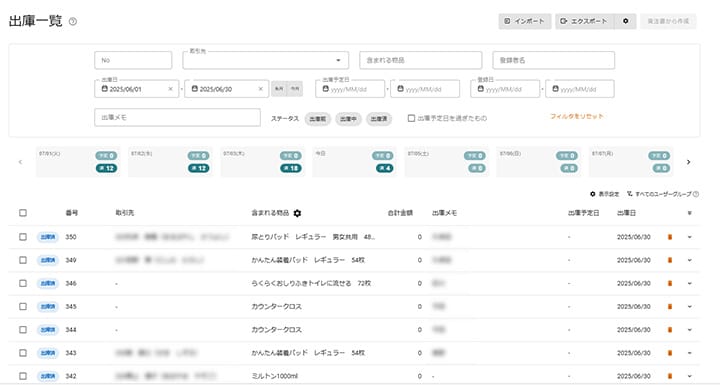Open すべてのユーザーグループ filter
The height and width of the screenshot is (385, 720).
coord(659,194)
